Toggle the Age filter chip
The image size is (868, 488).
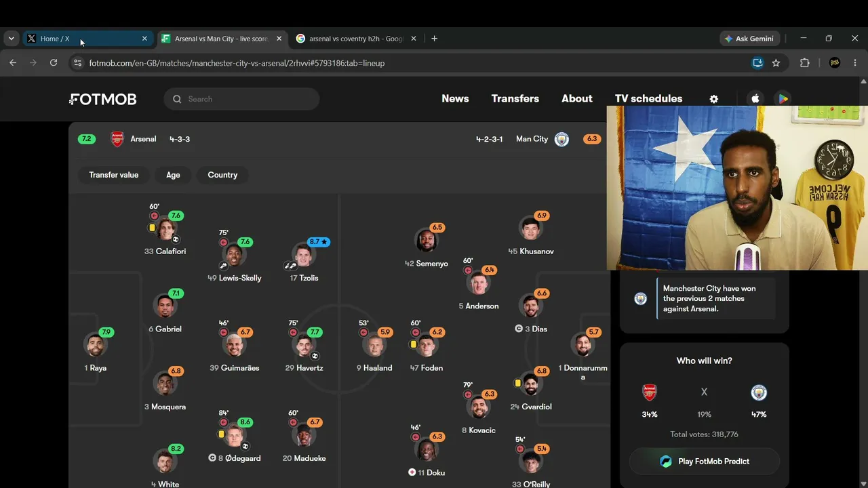[173, 175]
